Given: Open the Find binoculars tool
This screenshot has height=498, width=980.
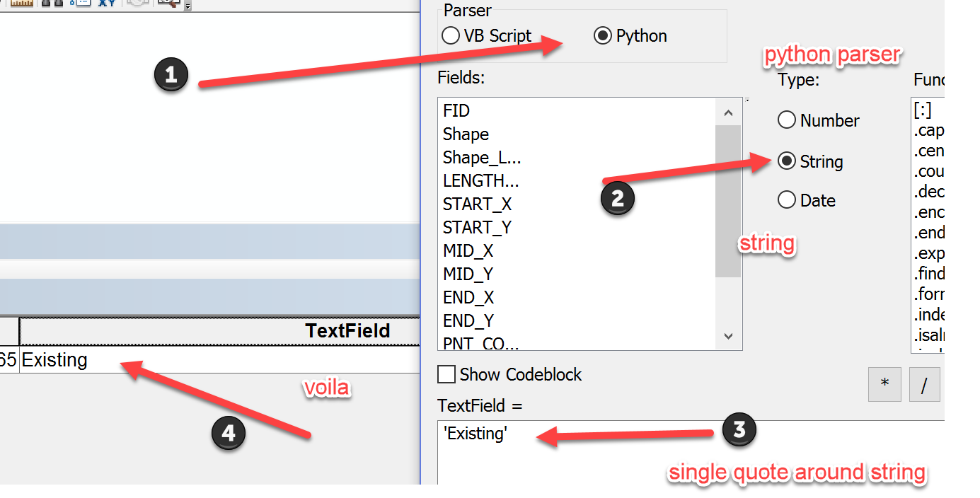Looking at the screenshot, I should (x=52, y=4).
